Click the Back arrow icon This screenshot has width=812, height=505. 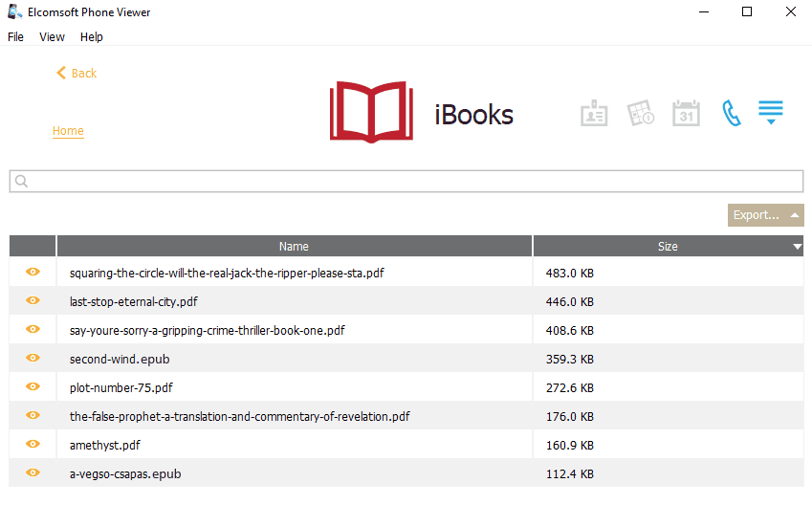(61, 73)
